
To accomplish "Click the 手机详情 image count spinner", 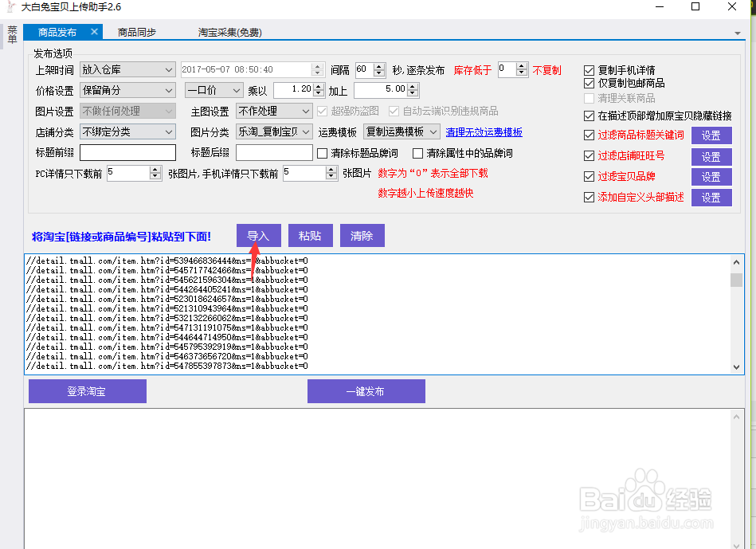I will [310, 173].
